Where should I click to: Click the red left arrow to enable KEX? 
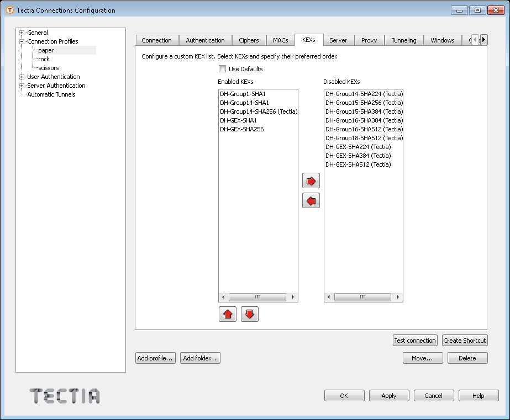coord(311,201)
